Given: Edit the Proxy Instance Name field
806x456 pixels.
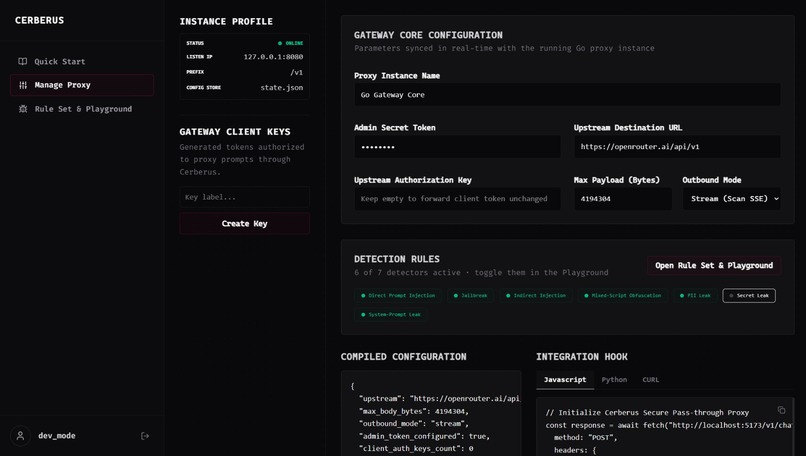Looking at the screenshot, I should (567, 95).
